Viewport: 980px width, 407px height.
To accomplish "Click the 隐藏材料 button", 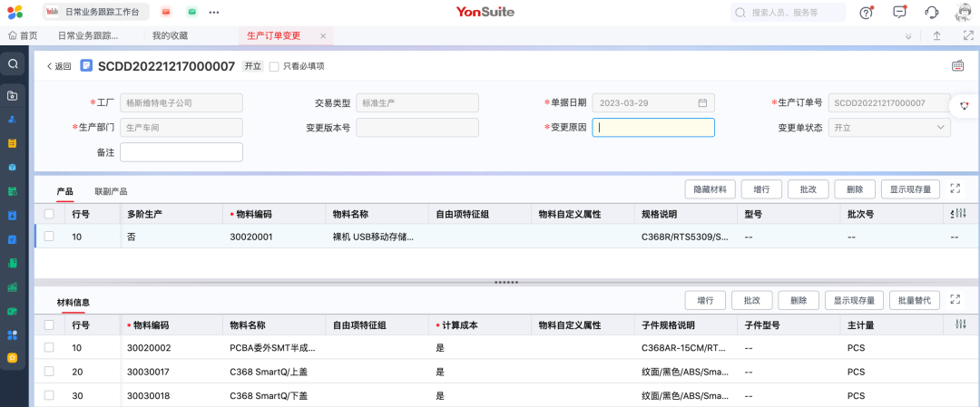I will coord(710,189).
